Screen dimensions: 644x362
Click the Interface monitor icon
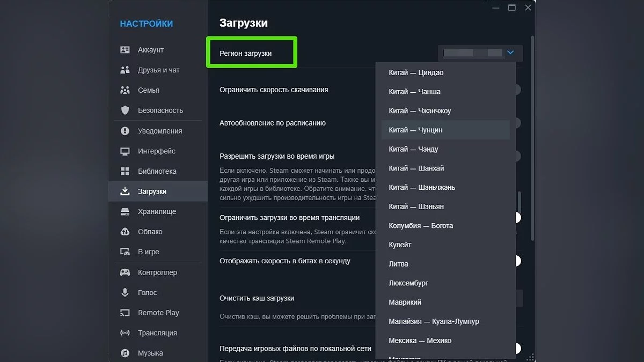point(125,151)
